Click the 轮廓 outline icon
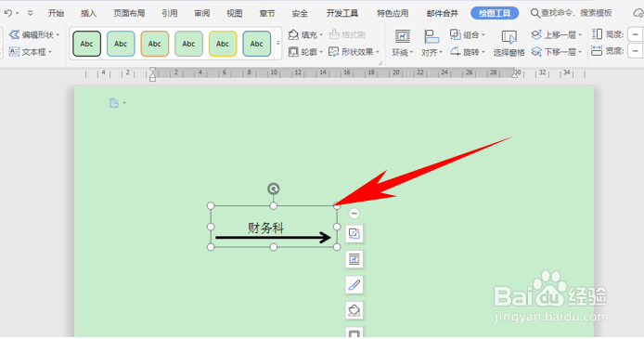644x339 pixels. pos(293,52)
